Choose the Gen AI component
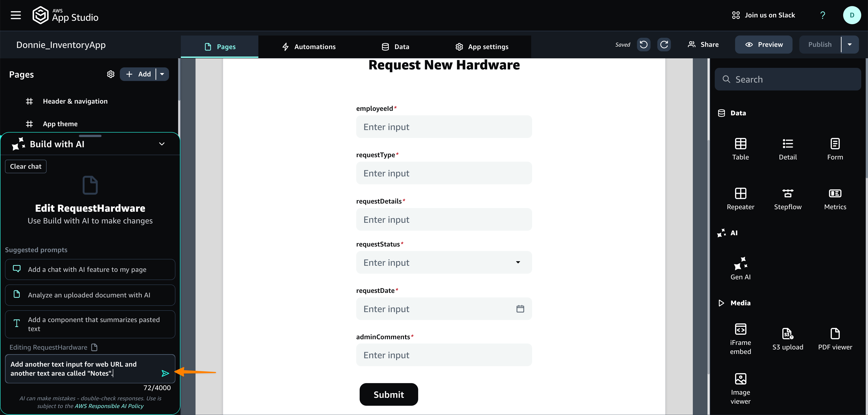 tap(740, 268)
